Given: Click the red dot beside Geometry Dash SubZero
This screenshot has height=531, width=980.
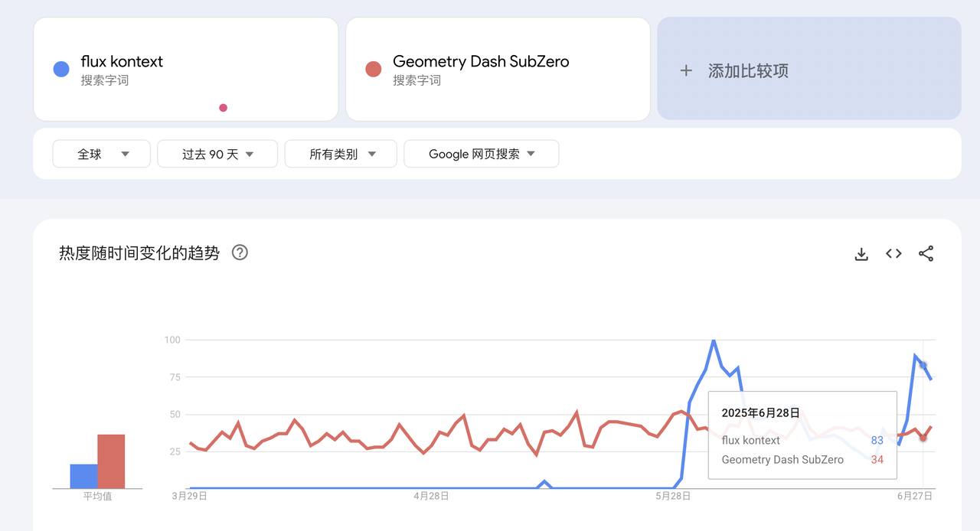Looking at the screenshot, I should (x=374, y=70).
